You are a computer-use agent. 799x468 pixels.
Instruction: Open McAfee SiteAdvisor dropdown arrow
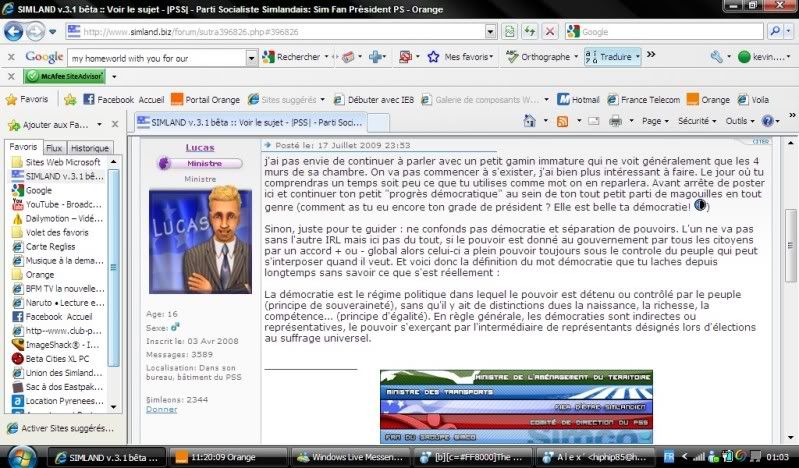pyautogui.click(x=114, y=77)
